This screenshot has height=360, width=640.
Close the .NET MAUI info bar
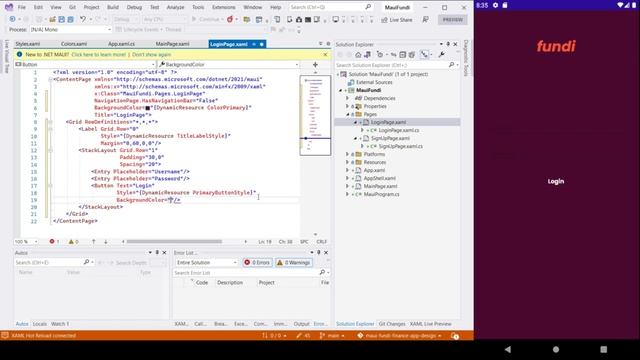pyautogui.click(x=325, y=55)
